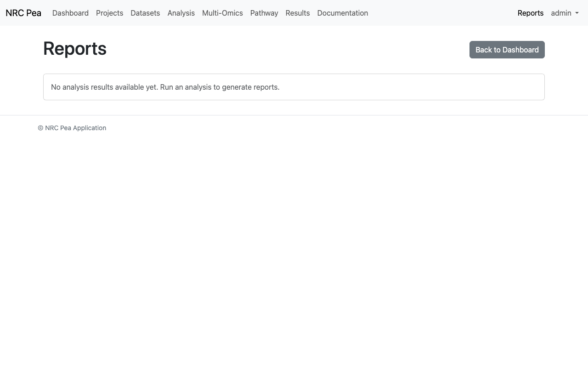The height and width of the screenshot is (368, 588).
Task: Click the admin dropdown toggle in navbar
Action: (564, 13)
